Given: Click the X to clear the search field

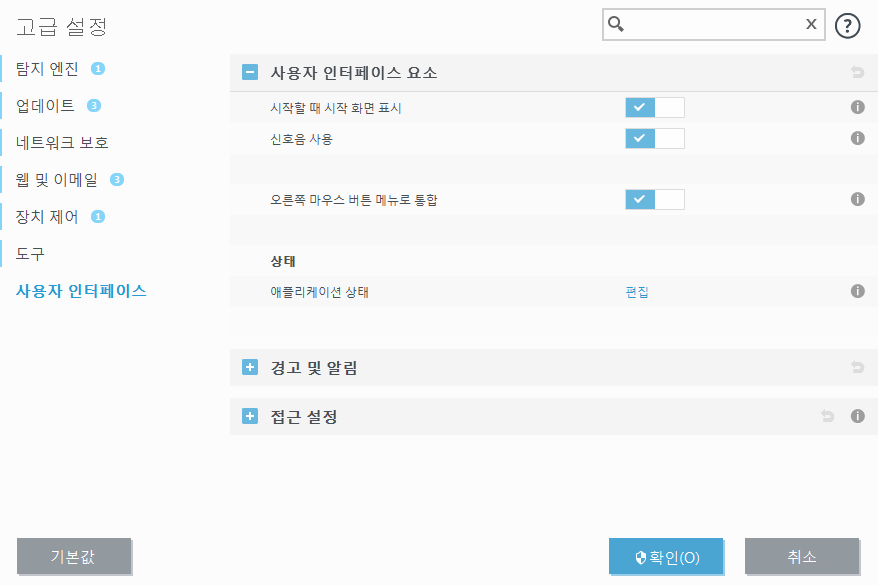Looking at the screenshot, I should tap(810, 24).
